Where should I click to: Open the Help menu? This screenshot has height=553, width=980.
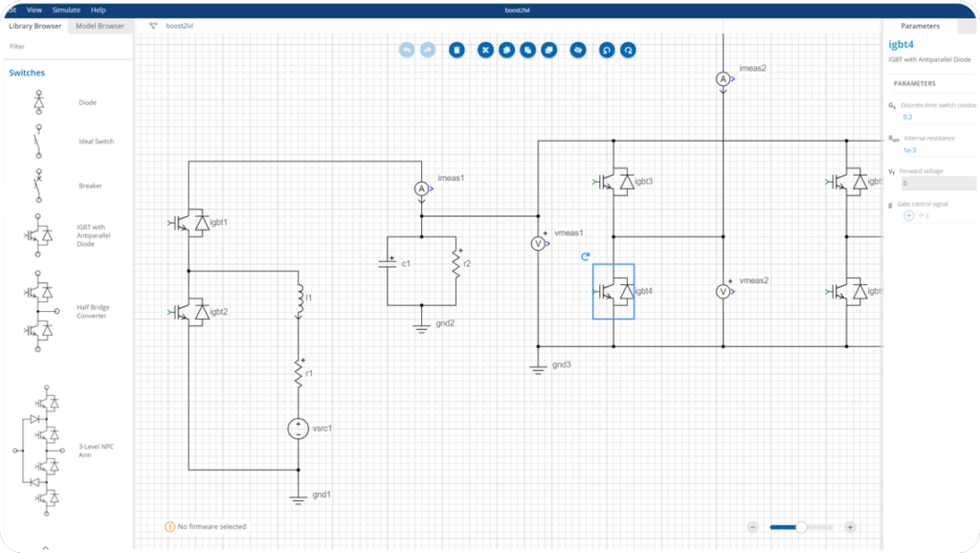point(99,10)
